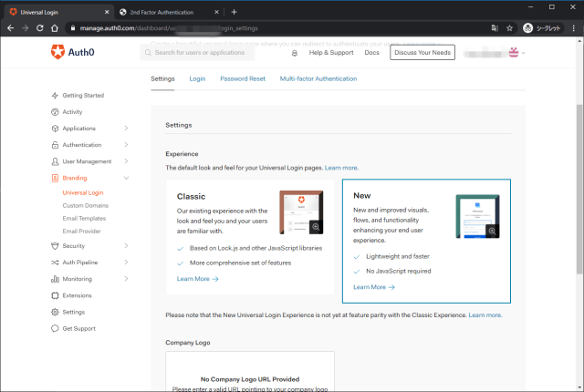Select the New experience card

click(x=426, y=241)
